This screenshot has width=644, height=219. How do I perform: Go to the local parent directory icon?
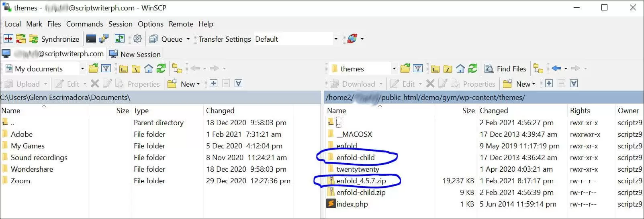coord(123,69)
